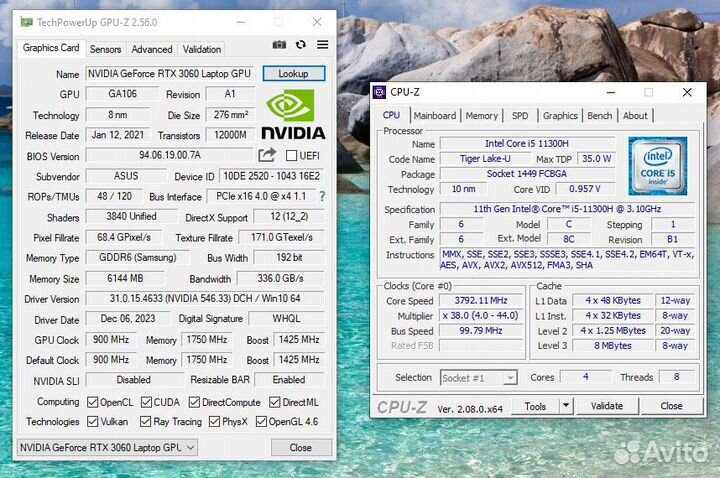Click the GPU Name field
The image size is (720, 478).
click(x=169, y=74)
